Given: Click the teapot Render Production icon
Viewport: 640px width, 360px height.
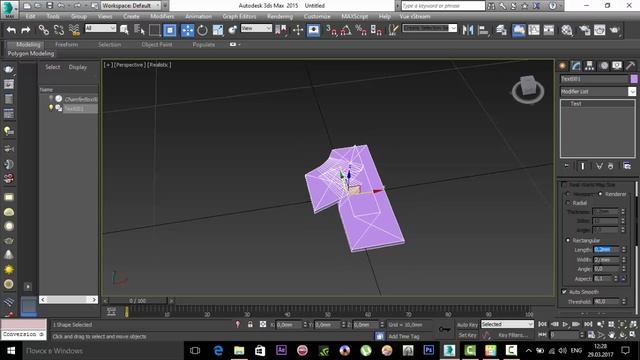Looking at the screenshot, I should click(615, 30).
